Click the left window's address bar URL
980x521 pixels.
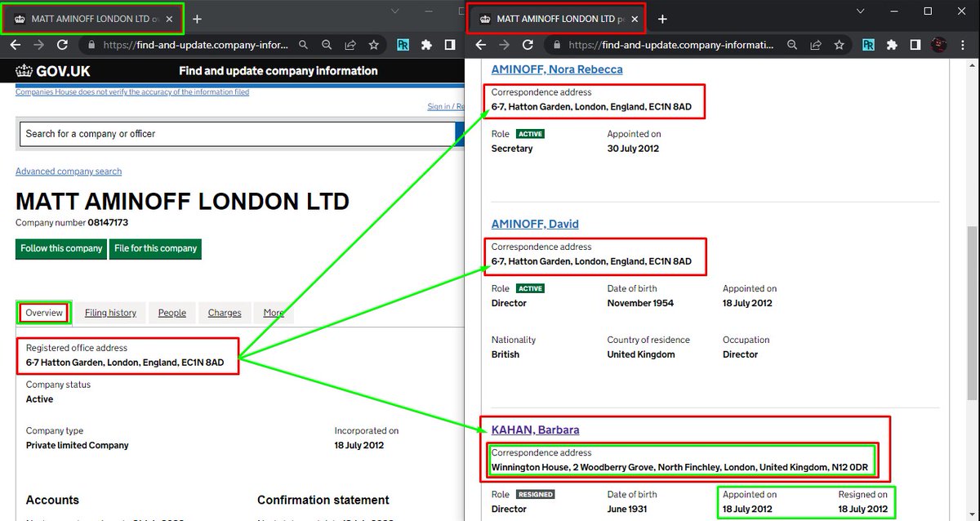194,46
